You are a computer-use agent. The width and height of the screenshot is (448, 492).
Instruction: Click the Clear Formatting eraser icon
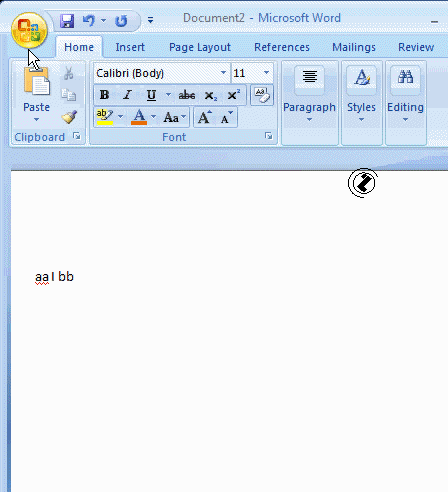click(262, 95)
